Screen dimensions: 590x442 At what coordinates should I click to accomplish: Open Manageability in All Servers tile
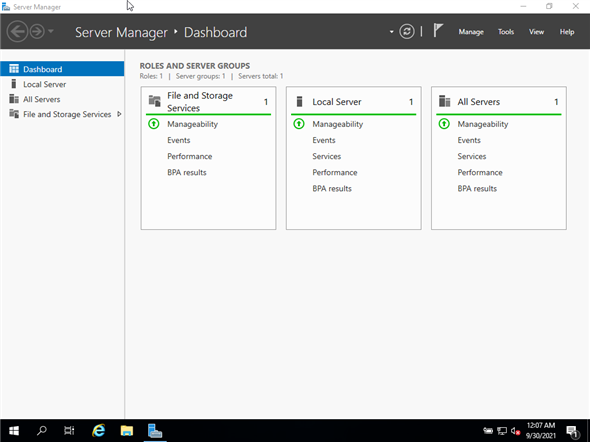[x=483, y=124]
